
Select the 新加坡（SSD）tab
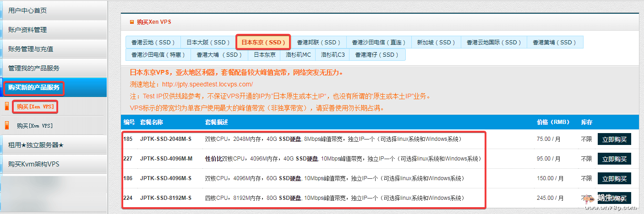436,42
